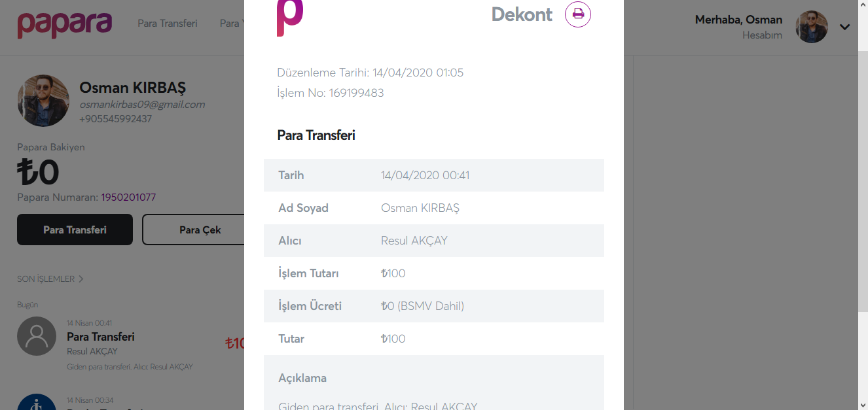Image resolution: width=868 pixels, height=410 pixels.
Task: Open the Hesabım account link
Action: coord(762,35)
